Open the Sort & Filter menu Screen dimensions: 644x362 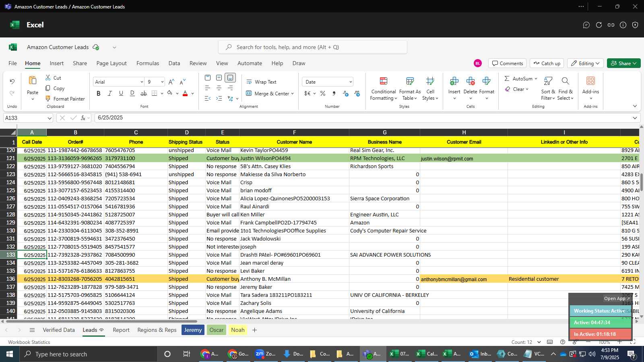tap(548, 88)
